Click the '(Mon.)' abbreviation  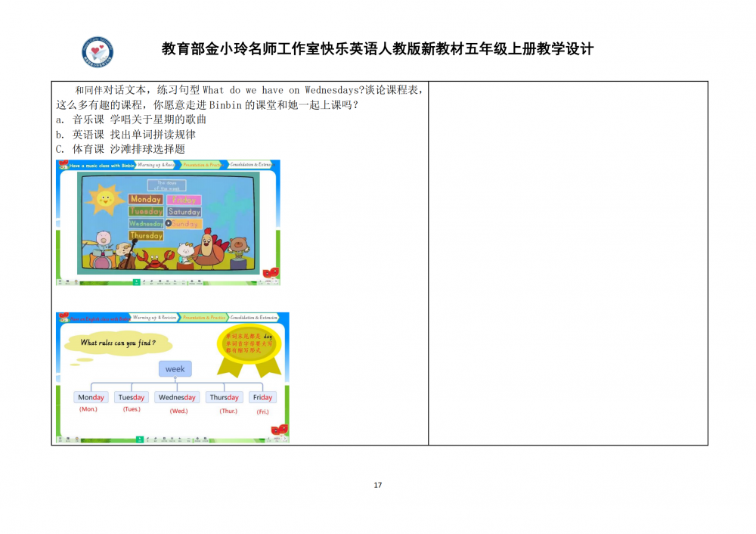click(88, 409)
